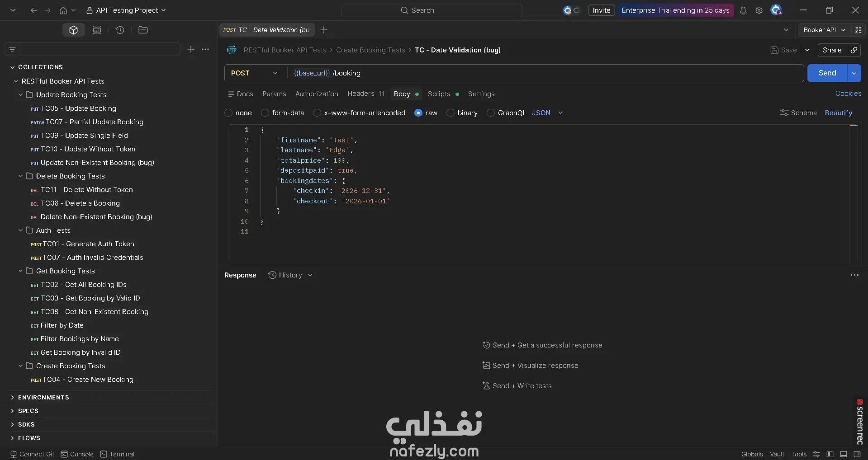Viewport: 868px width, 460px height.
Task: Click the Search bar at the top
Action: 432,10
